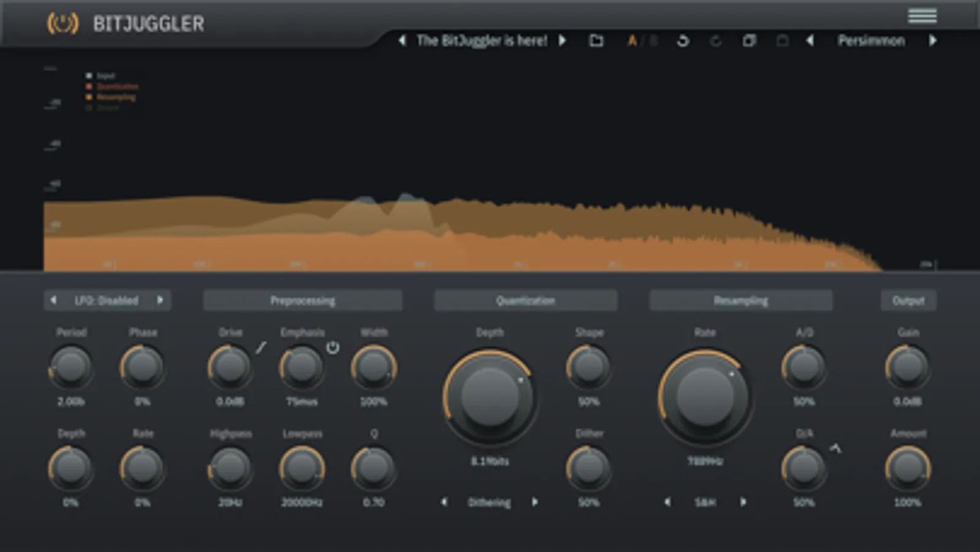The image size is (980, 552).
Task: Click the large Quantization Depth knob
Action: point(490,397)
